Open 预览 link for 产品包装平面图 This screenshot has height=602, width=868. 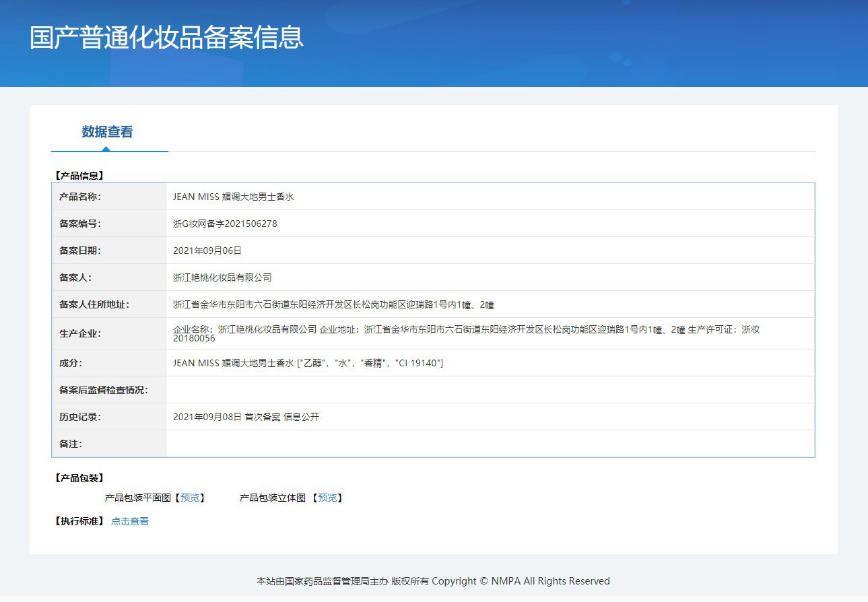click(190, 498)
